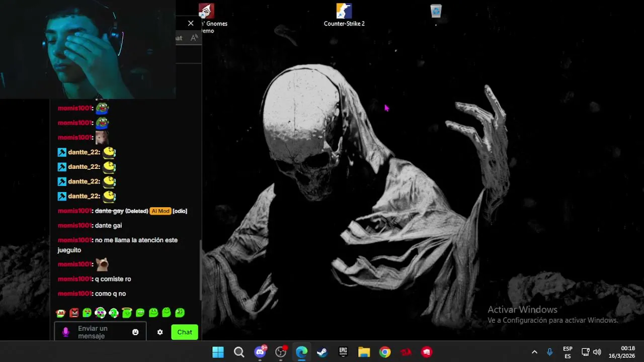Expand hidden system tray icons chevron
The width and height of the screenshot is (644, 362).
tap(534, 352)
